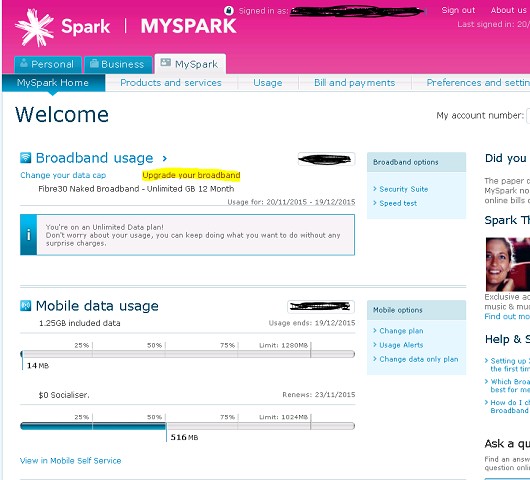The image size is (530, 480).
Task: Click Change your data cap link
Action: (63, 175)
